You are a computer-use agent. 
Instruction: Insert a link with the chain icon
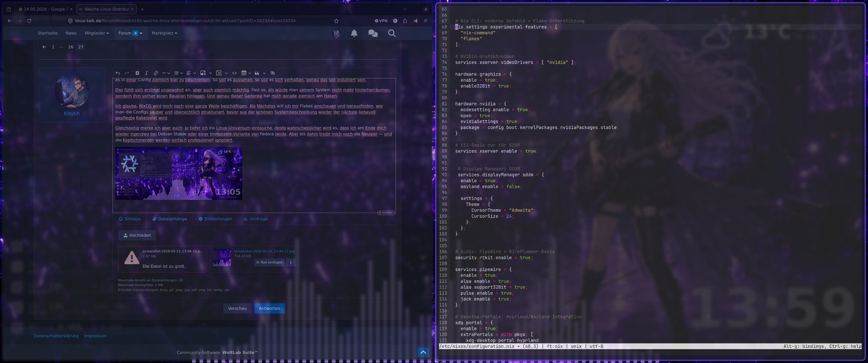click(156, 73)
